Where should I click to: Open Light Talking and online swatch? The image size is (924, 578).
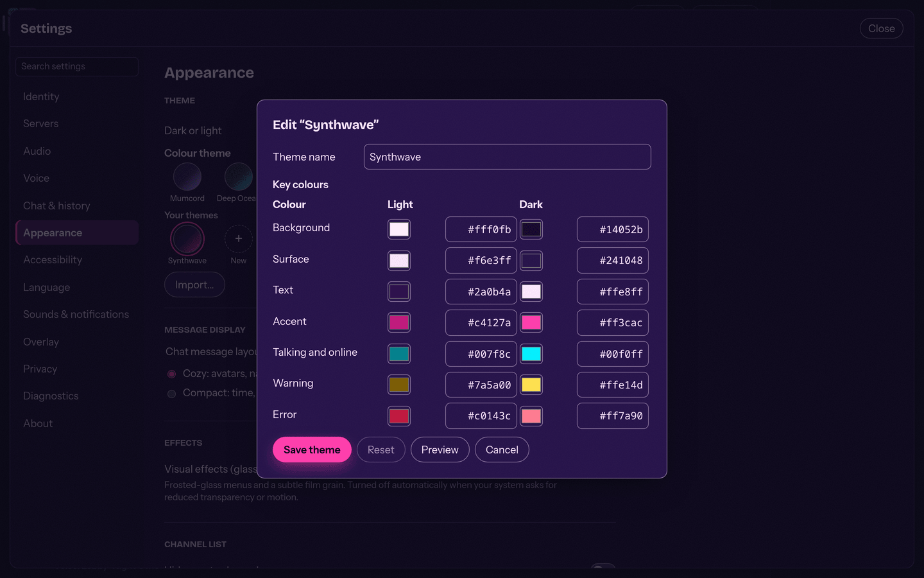[399, 354]
